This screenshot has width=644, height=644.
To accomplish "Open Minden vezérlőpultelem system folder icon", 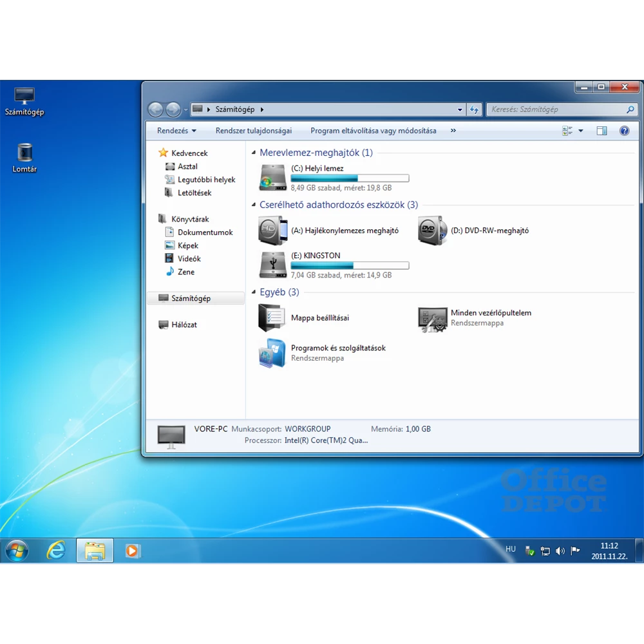I will tap(431, 318).
